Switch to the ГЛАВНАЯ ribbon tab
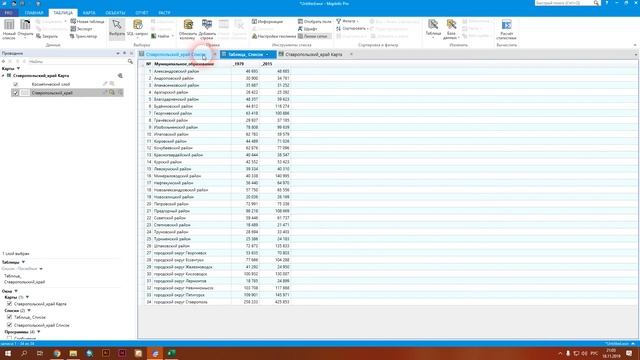 pyautogui.click(x=34, y=13)
